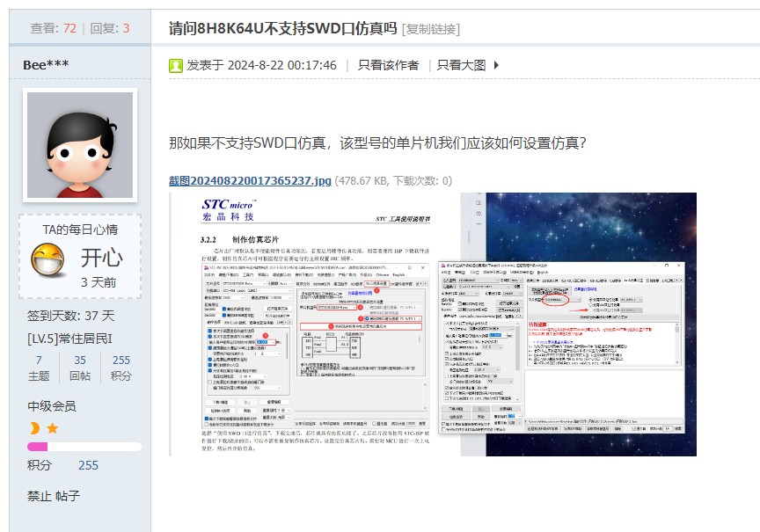The image size is (760, 532).
Task: Click the orange moon rank icon
Action: pyautogui.click(x=35, y=428)
